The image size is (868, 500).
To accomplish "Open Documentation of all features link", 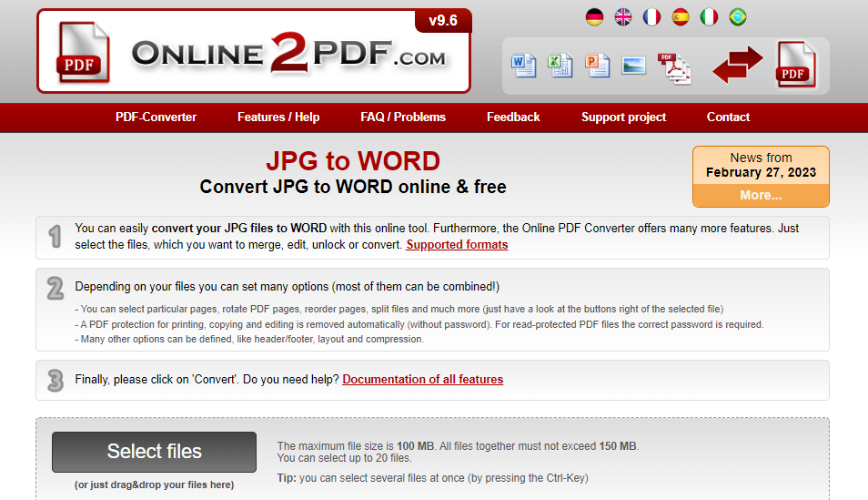I will pos(422,379).
